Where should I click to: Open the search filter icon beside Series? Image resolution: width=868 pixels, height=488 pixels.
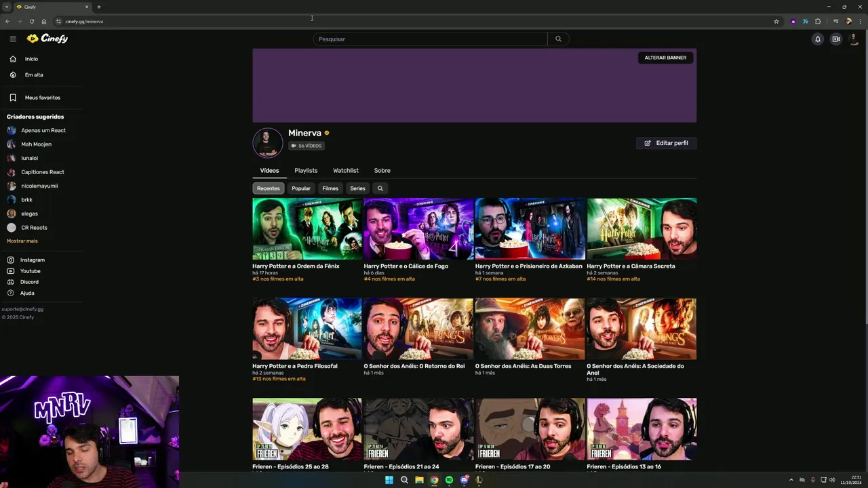380,188
